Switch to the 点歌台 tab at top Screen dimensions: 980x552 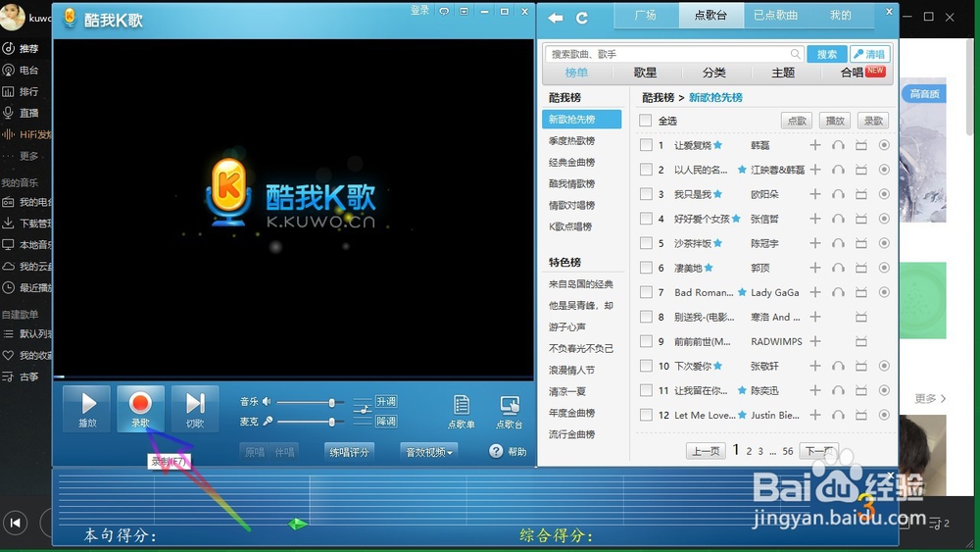click(x=710, y=16)
